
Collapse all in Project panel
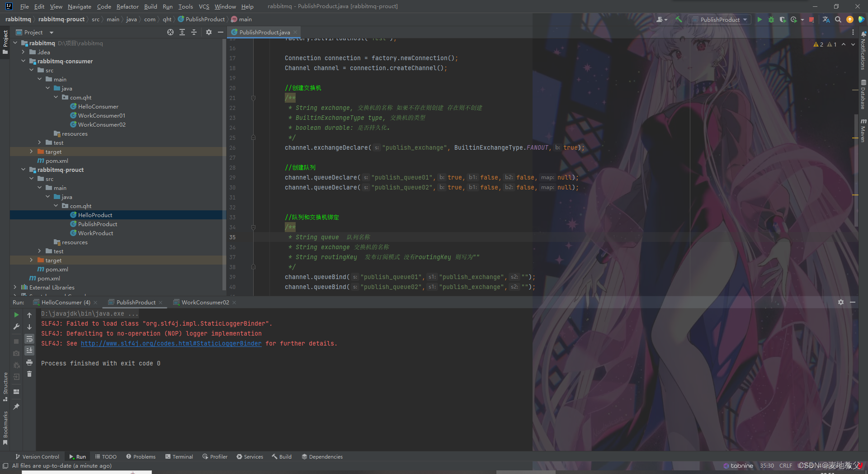[x=194, y=32]
